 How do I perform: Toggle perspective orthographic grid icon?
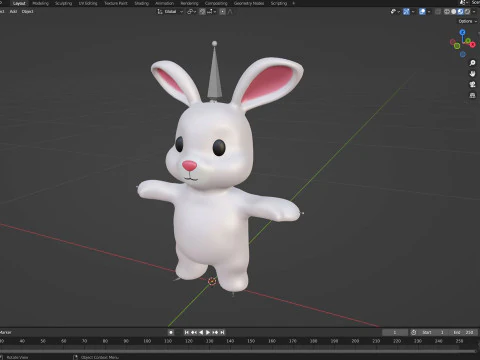[472, 95]
